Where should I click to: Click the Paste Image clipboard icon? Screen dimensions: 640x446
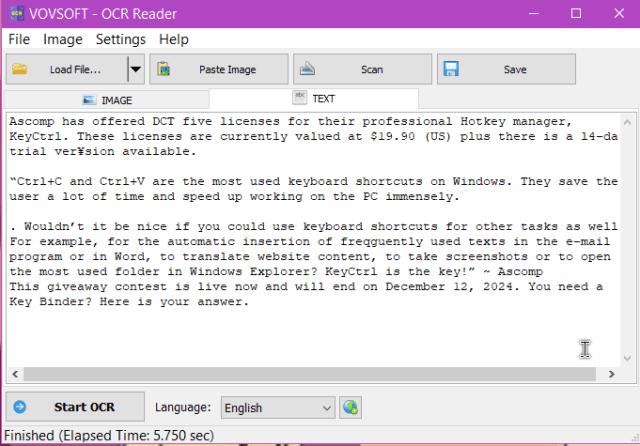(x=164, y=69)
